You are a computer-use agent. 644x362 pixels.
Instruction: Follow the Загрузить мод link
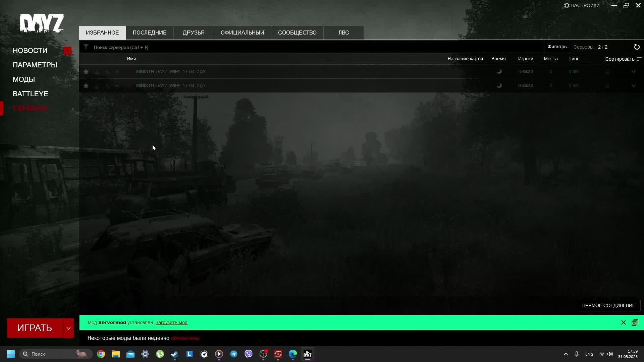click(x=171, y=322)
